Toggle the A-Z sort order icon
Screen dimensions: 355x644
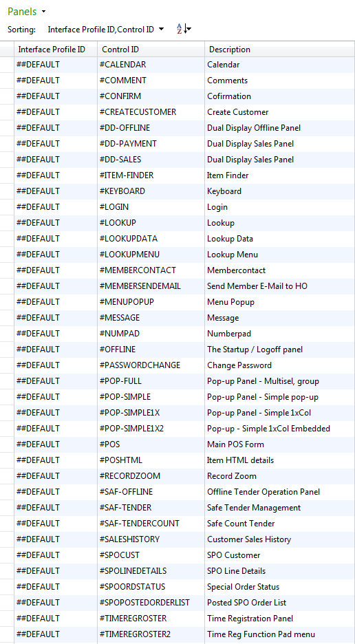[184, 29]
